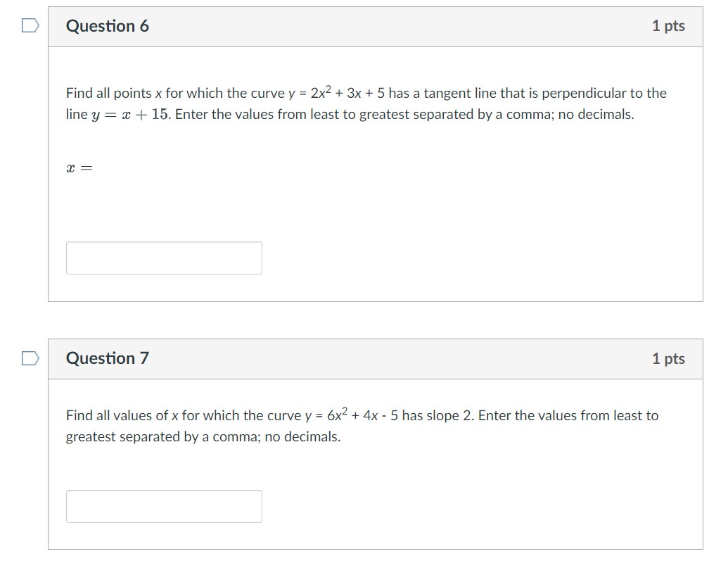Click the Question 7 problem statement

pyautogui.click(x=361, y=425)
